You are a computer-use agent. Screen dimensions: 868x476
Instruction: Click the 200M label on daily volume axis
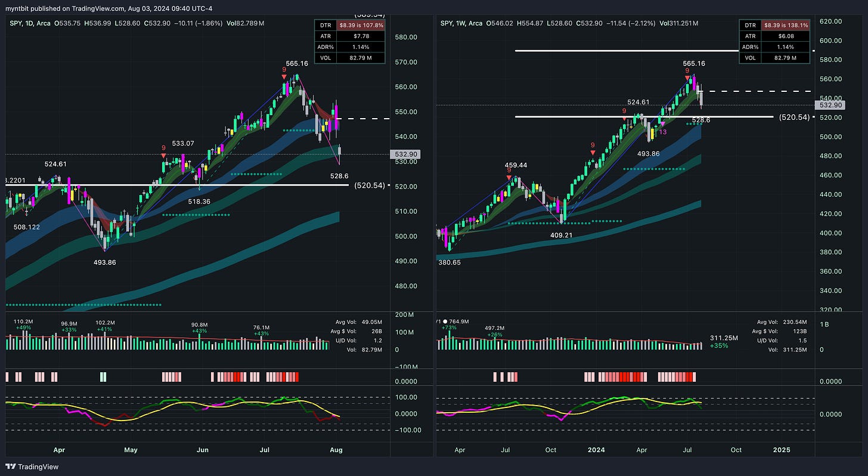(x=405, y=314)
